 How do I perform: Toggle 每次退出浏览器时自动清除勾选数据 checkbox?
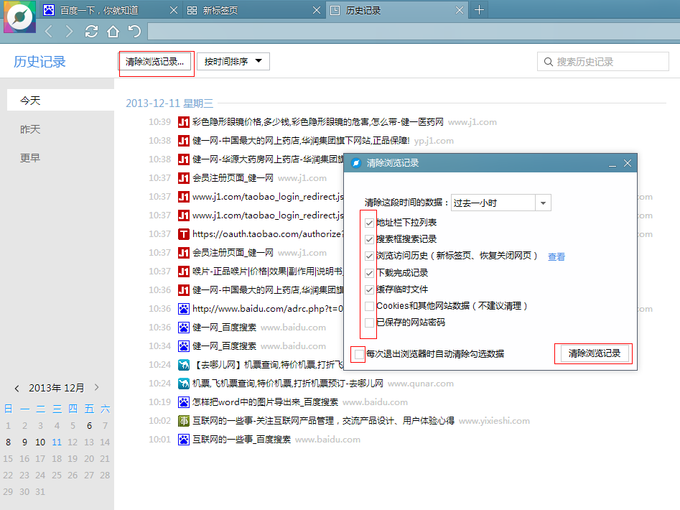[x=358, y=354]
